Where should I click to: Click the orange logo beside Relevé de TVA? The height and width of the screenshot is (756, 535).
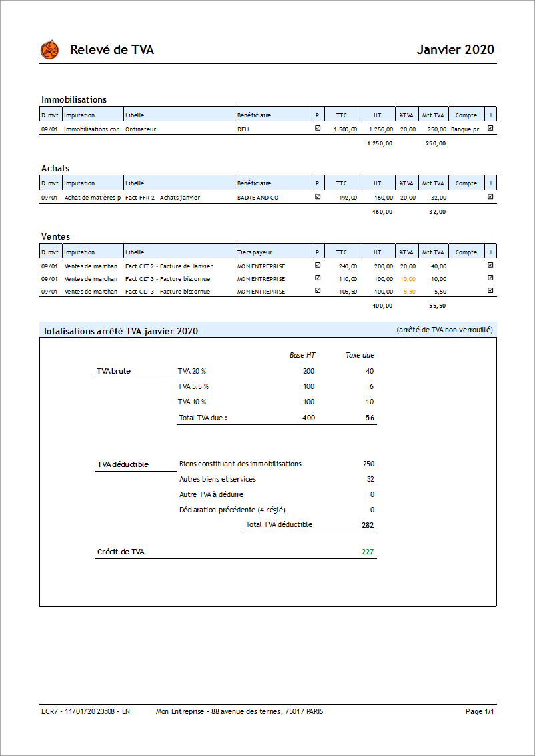[50, 50]
